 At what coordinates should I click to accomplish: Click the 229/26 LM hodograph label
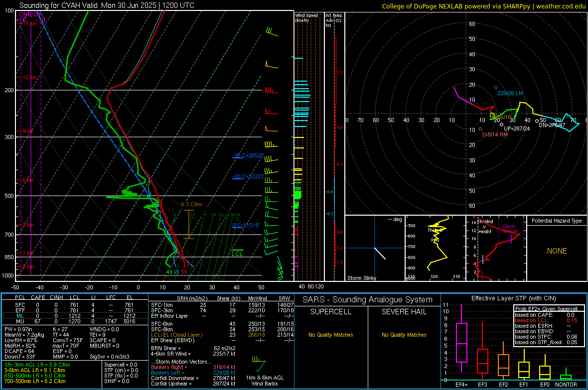click(510, 93)
